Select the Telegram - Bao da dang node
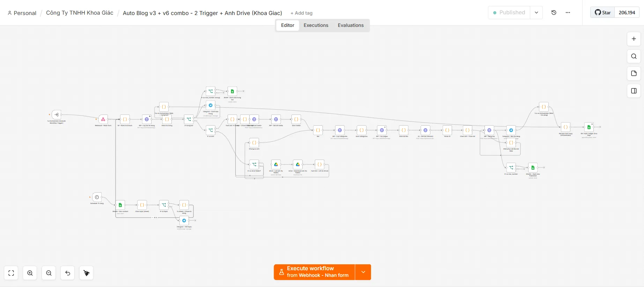The image size is (644, 287). (511, 130)
